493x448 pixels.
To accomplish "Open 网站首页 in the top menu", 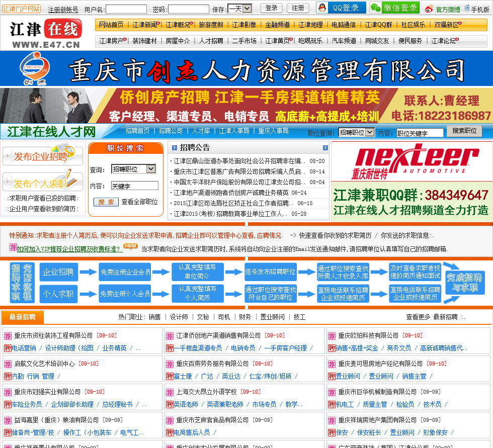I will pyautogui.click(x=111, y=25).
